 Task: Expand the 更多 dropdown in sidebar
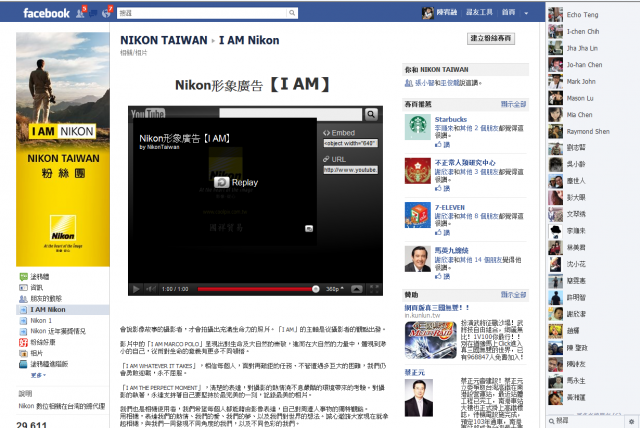click(x=38, y=375)
